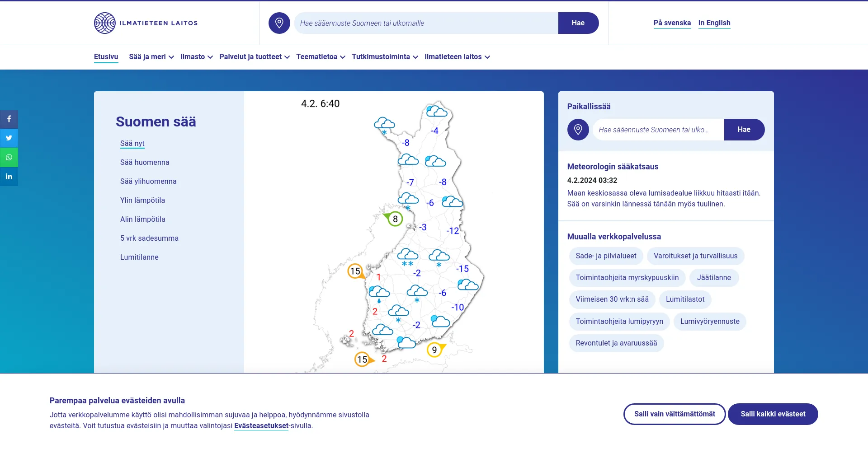Image resolution: width=868 pixels, height=453 pixels.
Task: Switch to Lumitilanne map view
Action: click(139, 257)
